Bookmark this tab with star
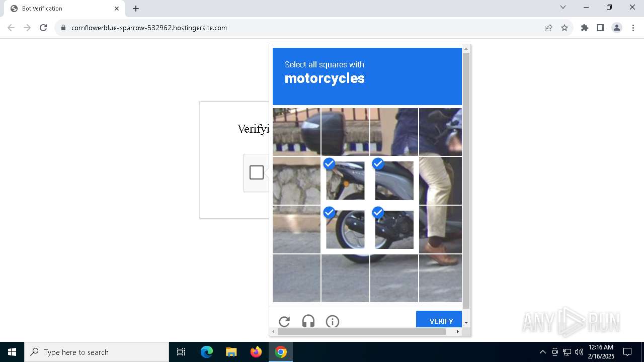This screenshot has width=644, height=362. pos(565,28)
